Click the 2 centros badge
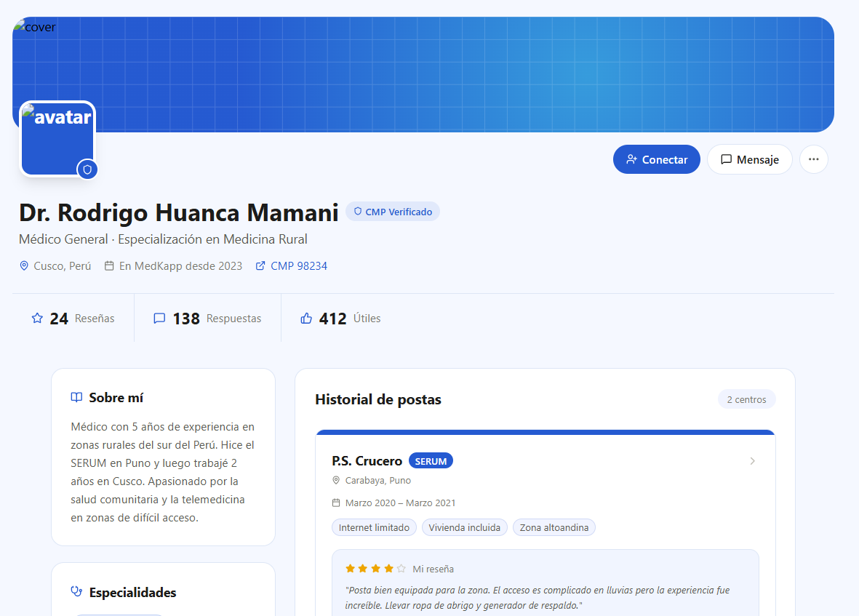The width and height of the screenshot is (859, 616). coord(746,400)
